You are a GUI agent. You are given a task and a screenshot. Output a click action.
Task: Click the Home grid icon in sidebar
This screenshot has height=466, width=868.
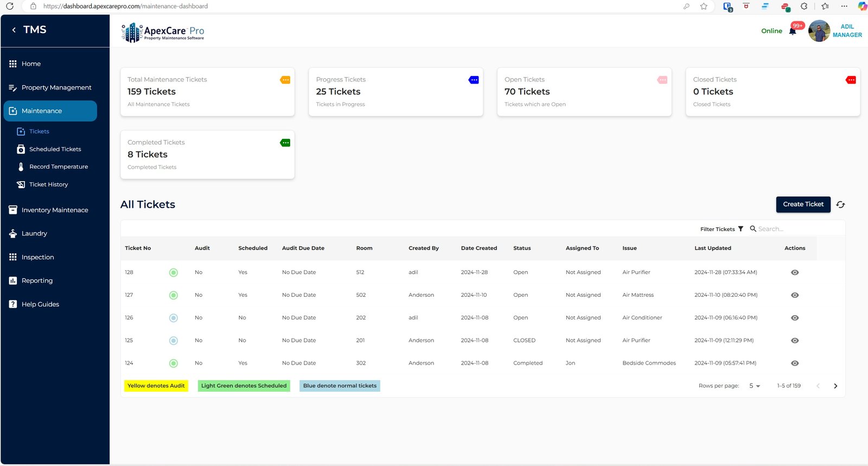pos(13,63)
